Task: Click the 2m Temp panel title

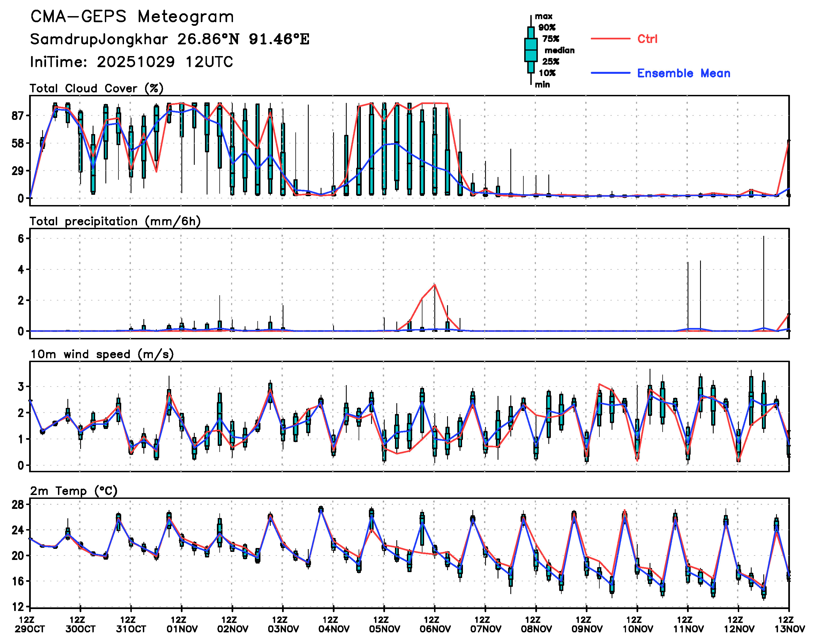Action: pos(74,491)
